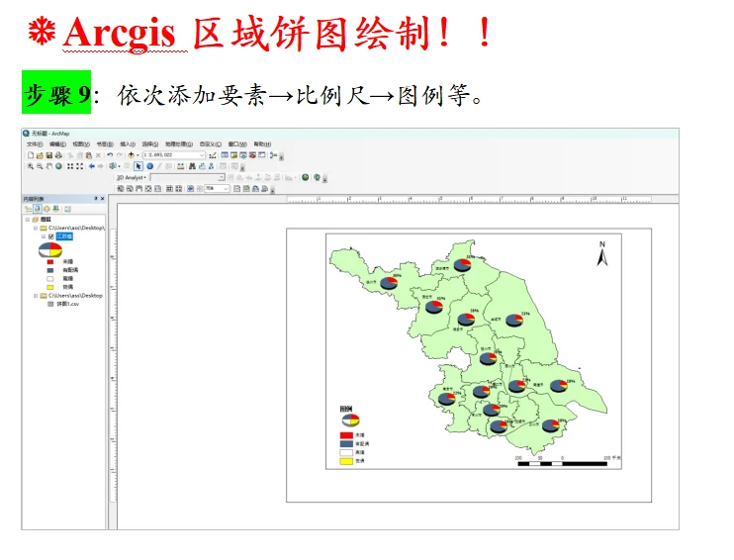Click the Layout Zoom In icon
This screenshot has height=560, width=734.
tap(121, 189)
